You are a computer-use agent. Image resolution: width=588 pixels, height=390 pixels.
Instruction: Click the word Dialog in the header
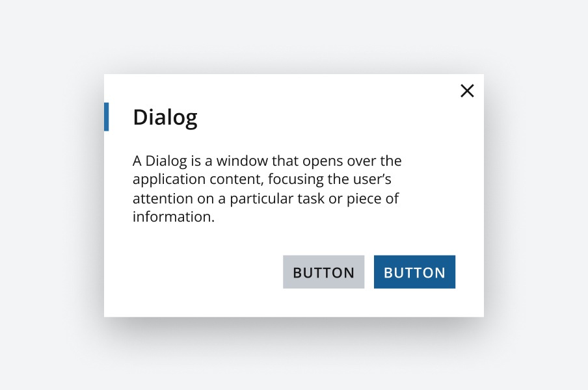(x=165, y=118)
